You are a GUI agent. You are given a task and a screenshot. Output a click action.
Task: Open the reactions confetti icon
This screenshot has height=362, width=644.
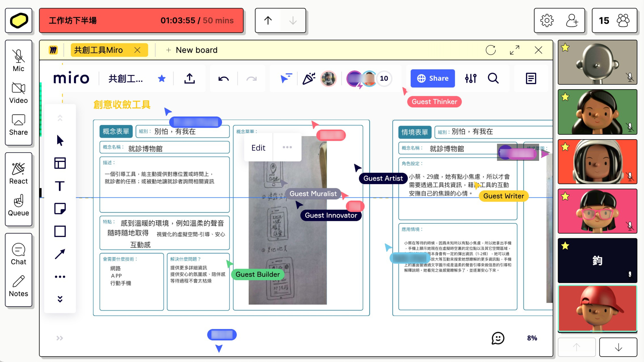[309, 78]
